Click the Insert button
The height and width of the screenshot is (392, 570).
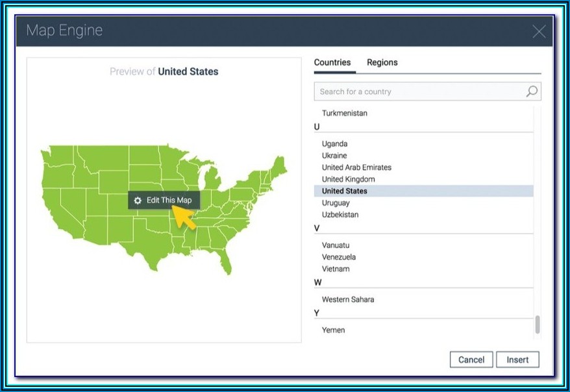coord(517,360)
